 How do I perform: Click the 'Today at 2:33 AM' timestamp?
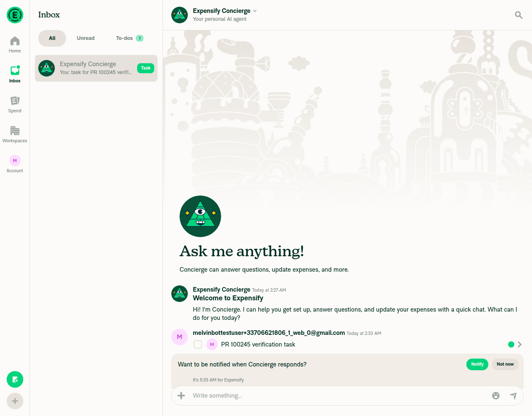coord(364,333)
